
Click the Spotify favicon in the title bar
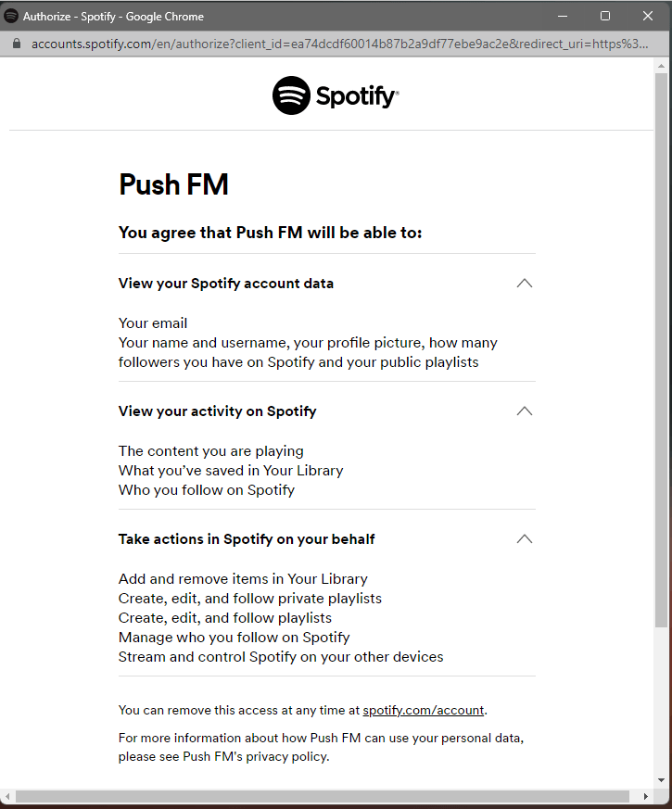(x=11, y=16)
